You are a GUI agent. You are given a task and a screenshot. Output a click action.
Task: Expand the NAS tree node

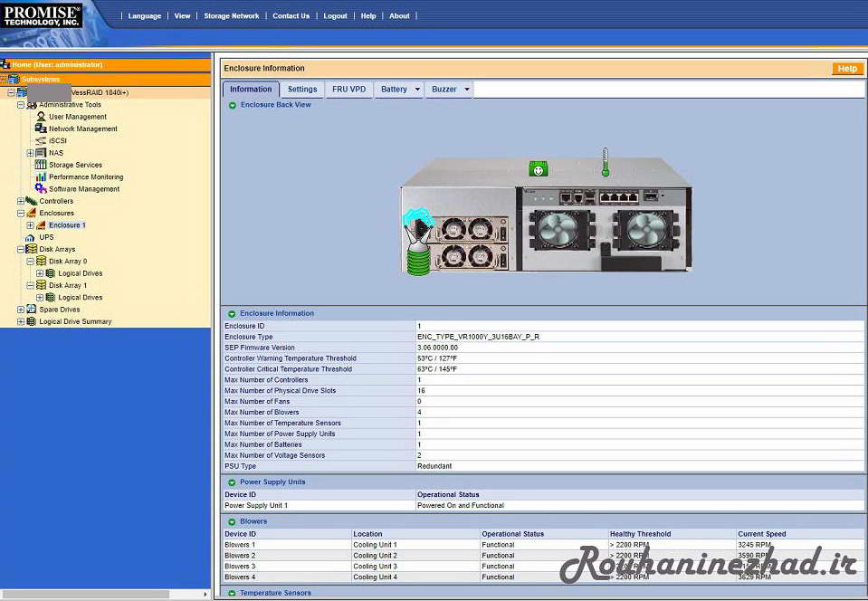[x=30, y=153]
